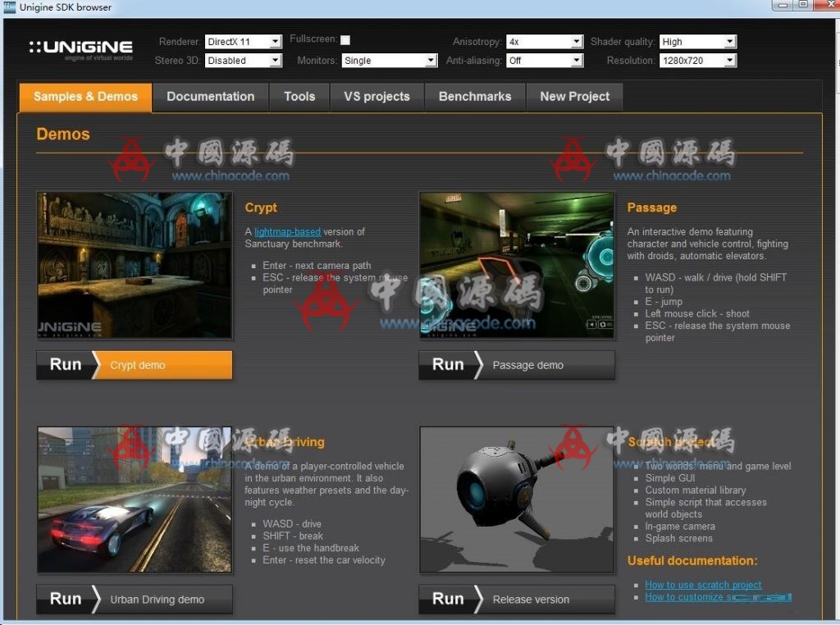The height and width of the screenshot is (625, 840).
Task: Click the 'Left mouse click - shoot' text
Action: pyautogui.click(x=697, y=314)
